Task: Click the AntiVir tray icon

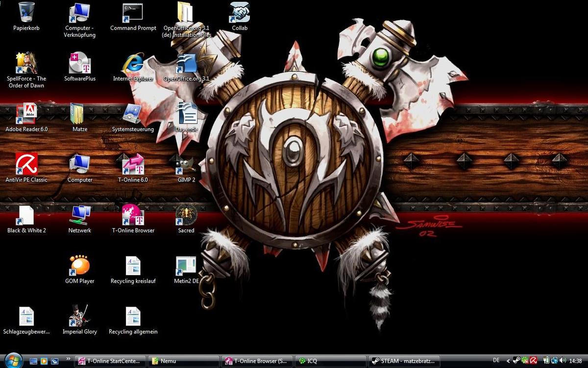Action: coord(534,361)
